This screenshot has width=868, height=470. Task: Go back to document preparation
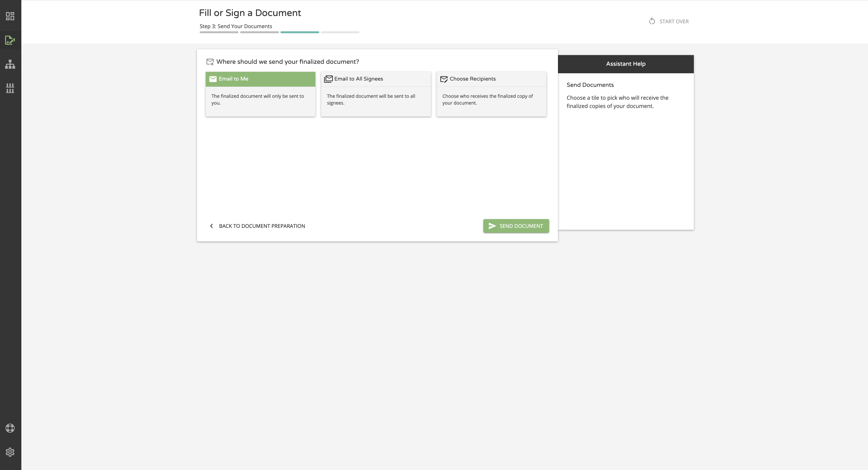point(262,226)
